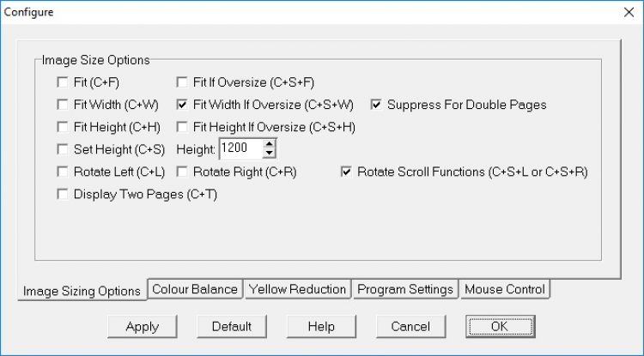This screenshot has height=356, width=644.
Task: Uncheck Rotate Scroll Functions checkbox
Action: 347,172
